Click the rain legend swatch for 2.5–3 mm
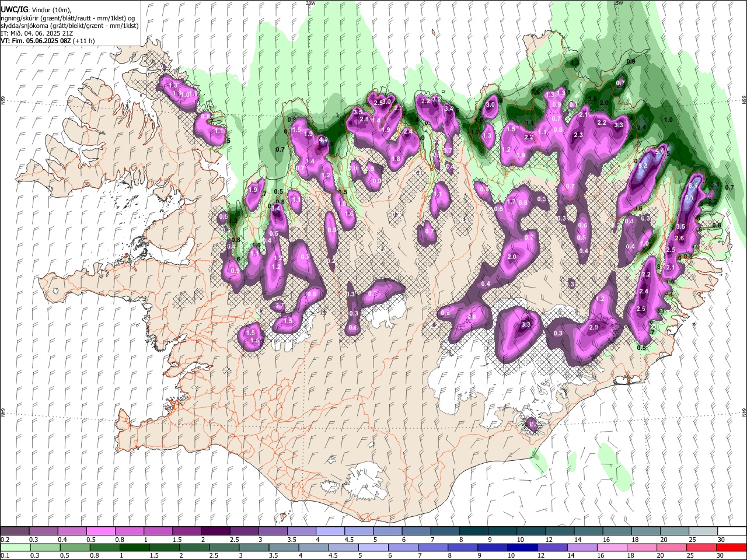This screenshot has height=560, width=747. pyautogui.click(x=224, y=547)
